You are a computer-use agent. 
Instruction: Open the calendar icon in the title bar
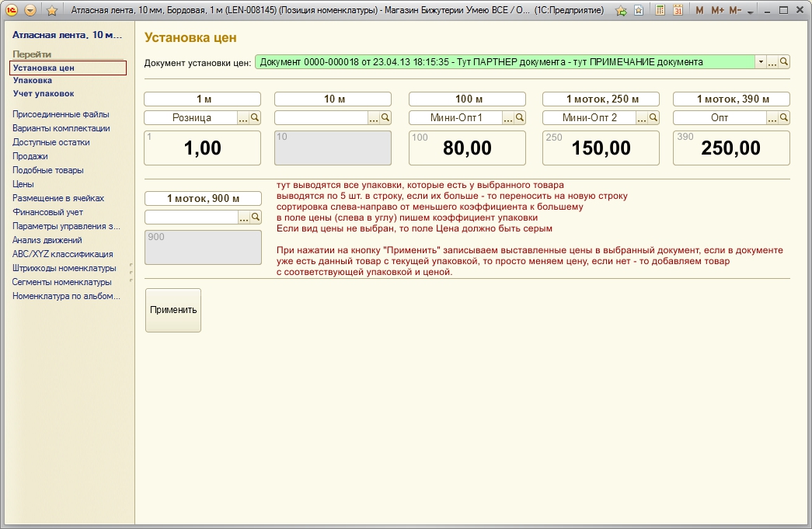click(x=678, y=11)
